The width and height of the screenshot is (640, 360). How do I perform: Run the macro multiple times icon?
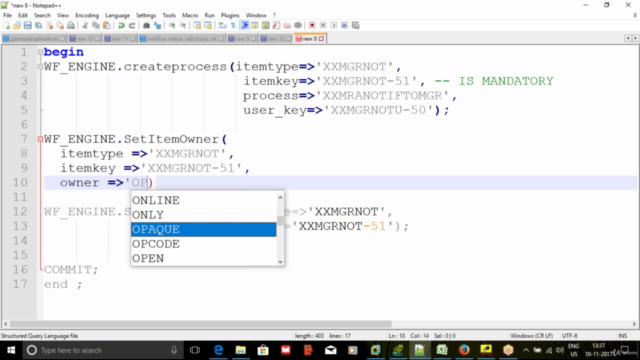tap(344, 25)
